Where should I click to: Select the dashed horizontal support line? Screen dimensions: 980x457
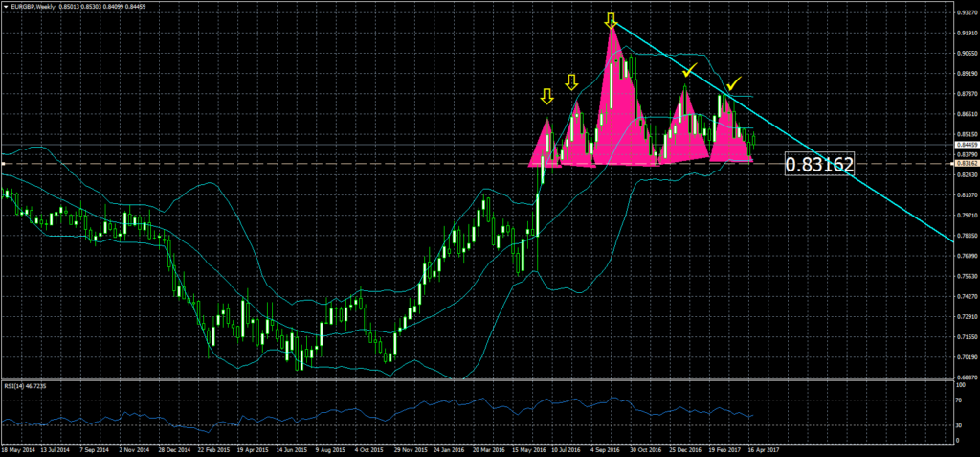[287, 164]
